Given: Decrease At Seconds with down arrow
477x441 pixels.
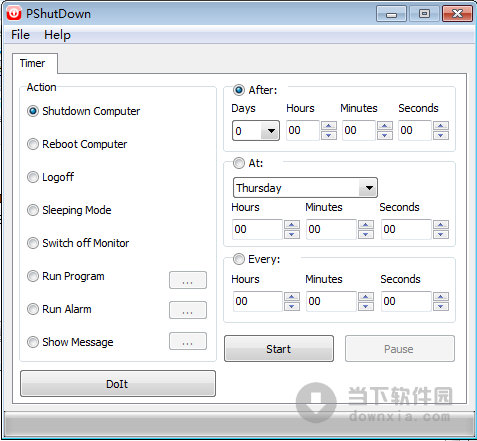Looking at the screenshot, I should click(x=441, y=234).
